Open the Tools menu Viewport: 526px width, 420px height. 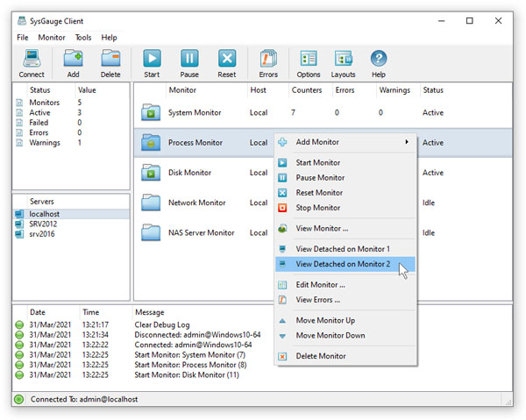[83, 37]
